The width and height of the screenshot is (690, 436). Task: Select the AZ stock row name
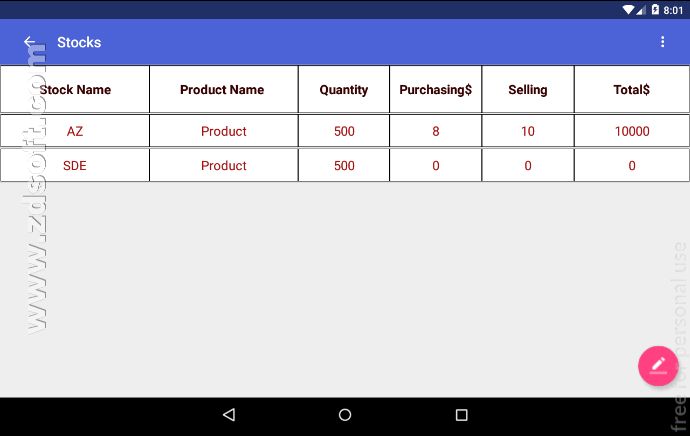click(75, 131)
